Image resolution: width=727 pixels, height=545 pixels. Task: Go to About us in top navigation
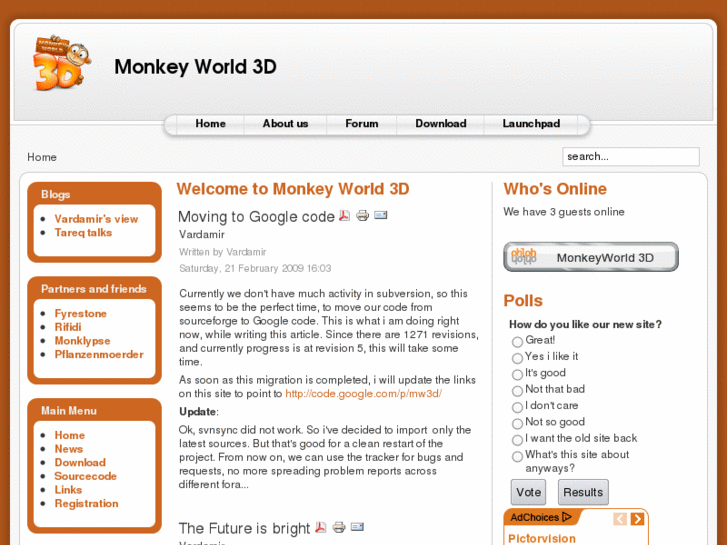[285, 123]
